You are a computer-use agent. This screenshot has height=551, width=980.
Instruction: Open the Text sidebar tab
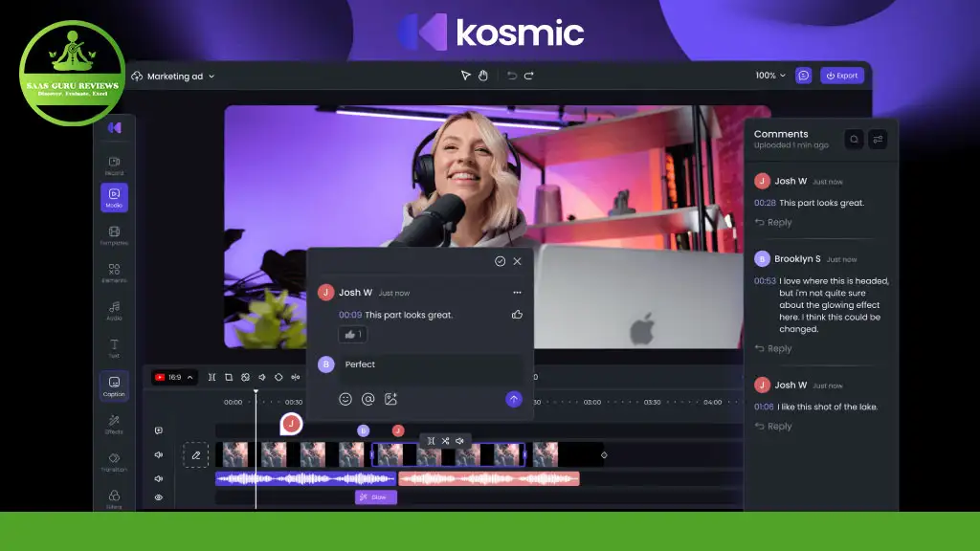pyautogui.click(x=115, y=348)
